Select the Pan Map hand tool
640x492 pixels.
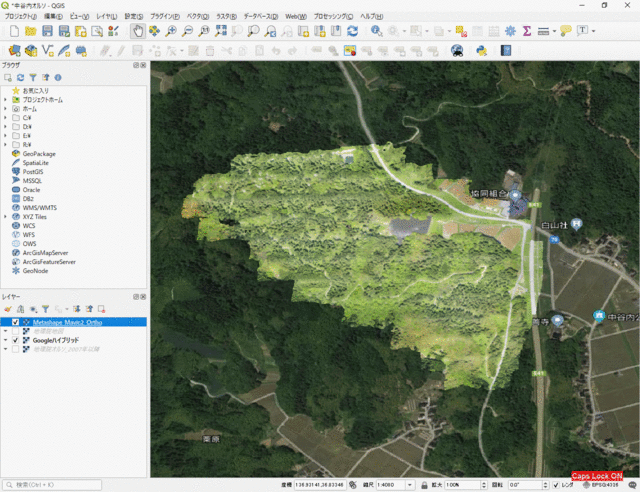tap(138, 31)
